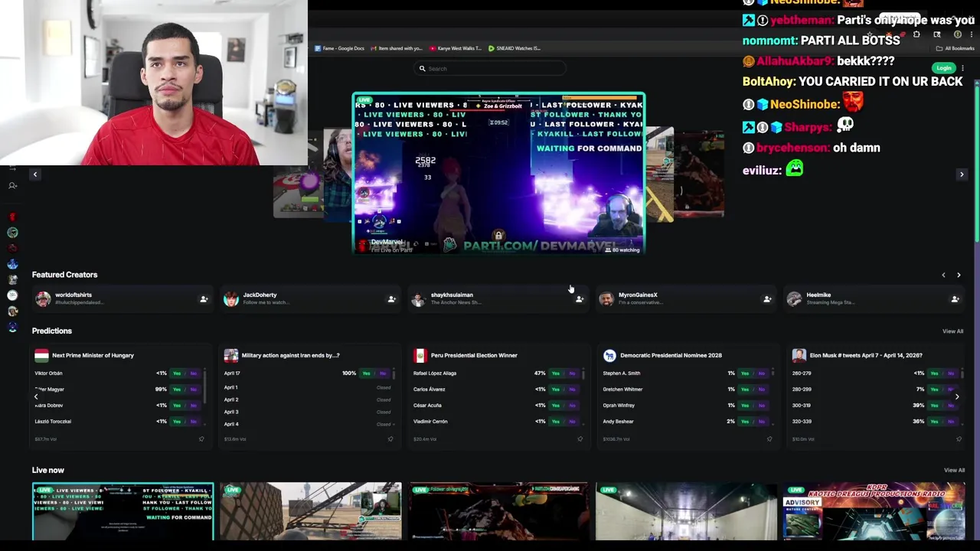Follow MyronGainesX via add-user icon
This screenshot has width=980, height=551.
[x=766, y=299]
